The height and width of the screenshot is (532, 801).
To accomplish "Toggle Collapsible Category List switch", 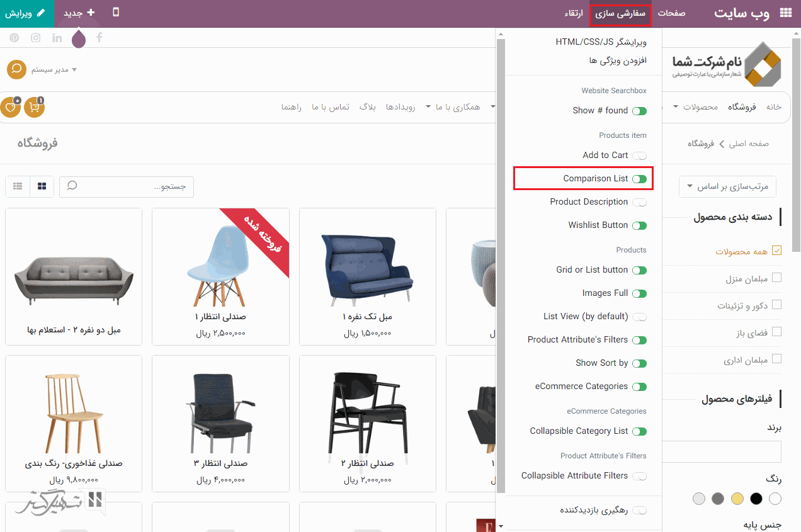I will (640, 431).
